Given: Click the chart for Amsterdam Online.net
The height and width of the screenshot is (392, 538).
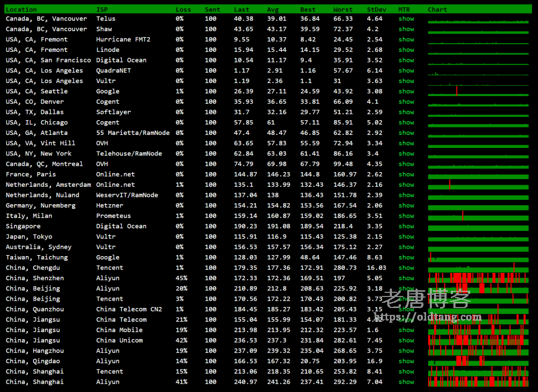Looking at the screenshot, I should (478, 185).
